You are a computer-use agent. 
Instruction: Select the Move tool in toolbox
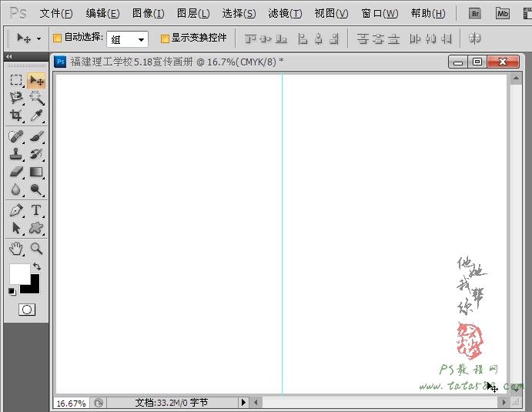(36, 80)
